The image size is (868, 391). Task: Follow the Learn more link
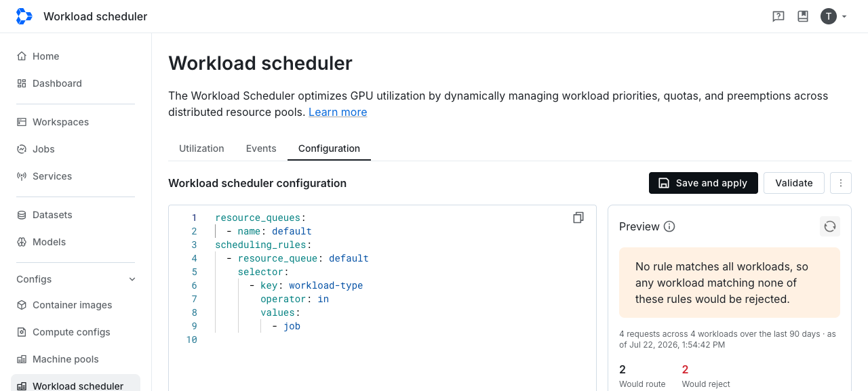point(338,112)
